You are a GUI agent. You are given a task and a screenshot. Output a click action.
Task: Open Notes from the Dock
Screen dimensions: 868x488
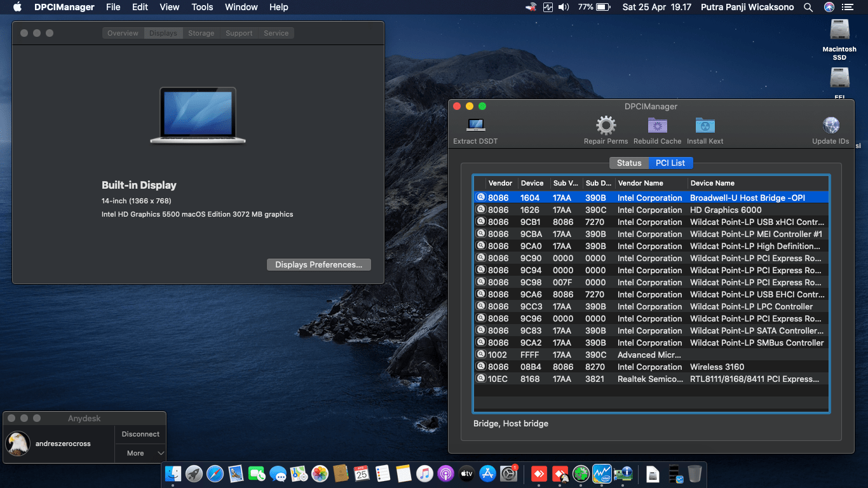[x=403, y=473]
